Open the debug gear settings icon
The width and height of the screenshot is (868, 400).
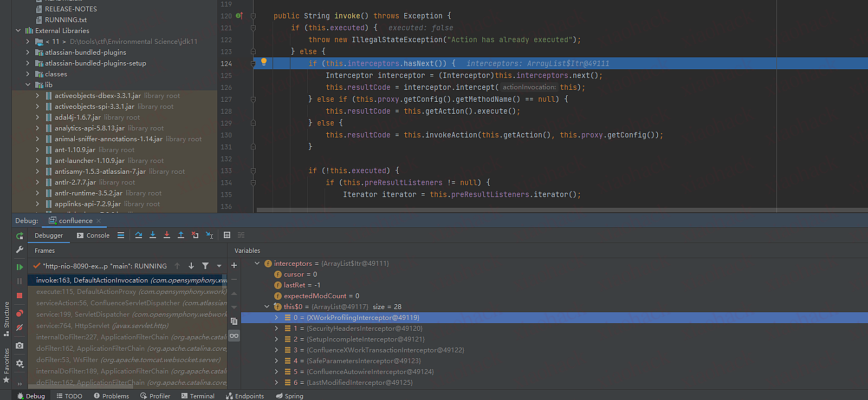(20, 364)
